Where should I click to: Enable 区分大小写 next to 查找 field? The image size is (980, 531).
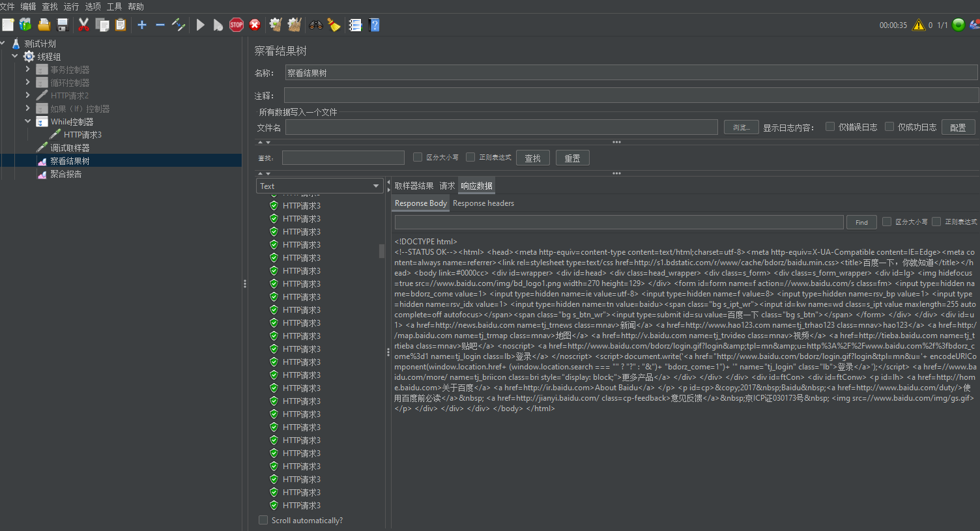click(418, 157)
